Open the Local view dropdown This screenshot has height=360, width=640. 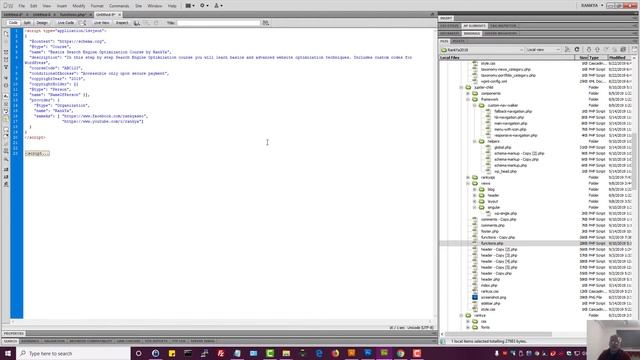(543, 50)
